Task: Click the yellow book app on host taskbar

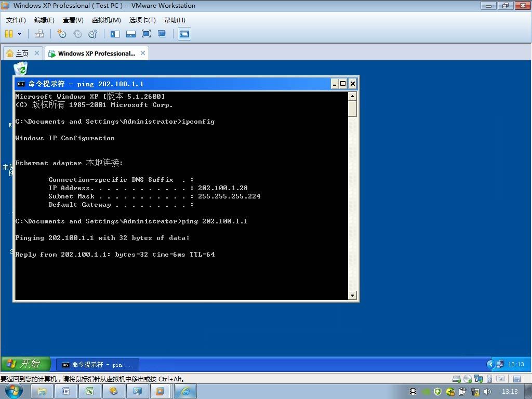Action: [x=113, y=392]
